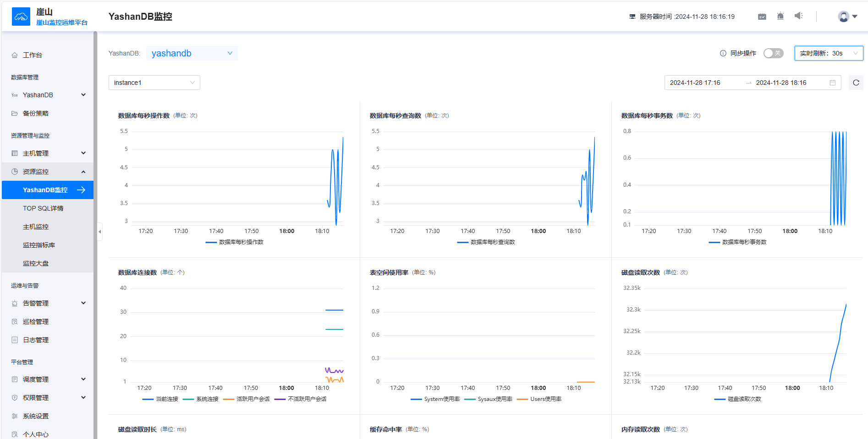Click the sidebar collapse arrow handle

tap(100, 232)
